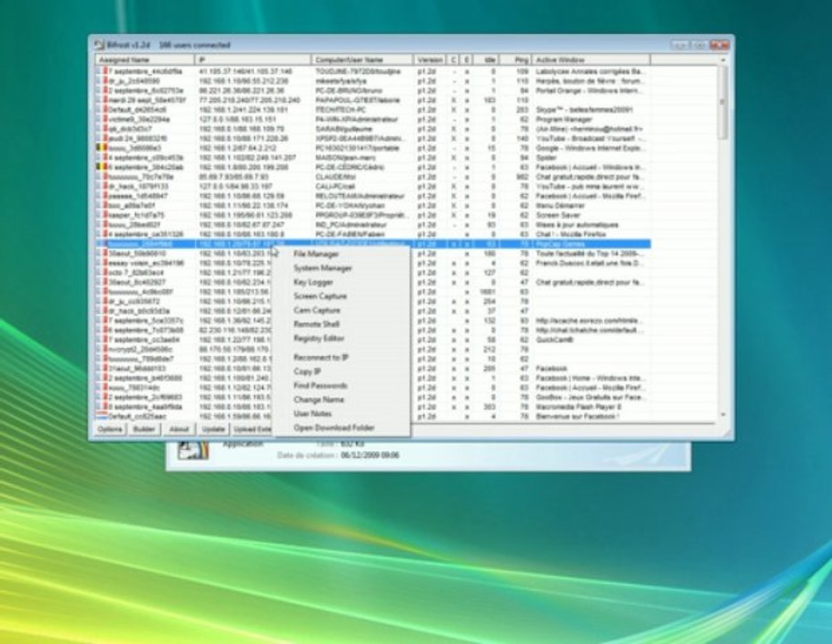The width and height of the screenshot is (832, 644).
Task: Click the flag icon of dr_ju_2c048590 row
Action: coord(102,81)
